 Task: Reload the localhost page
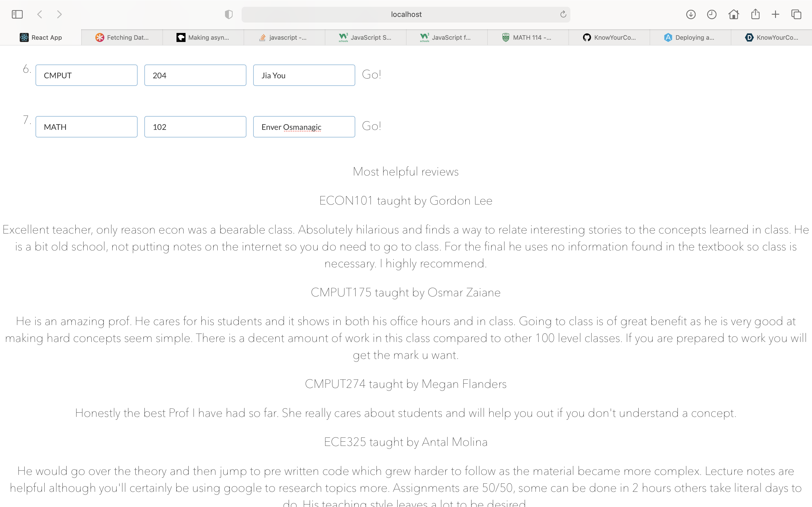[x=563, y=14]
